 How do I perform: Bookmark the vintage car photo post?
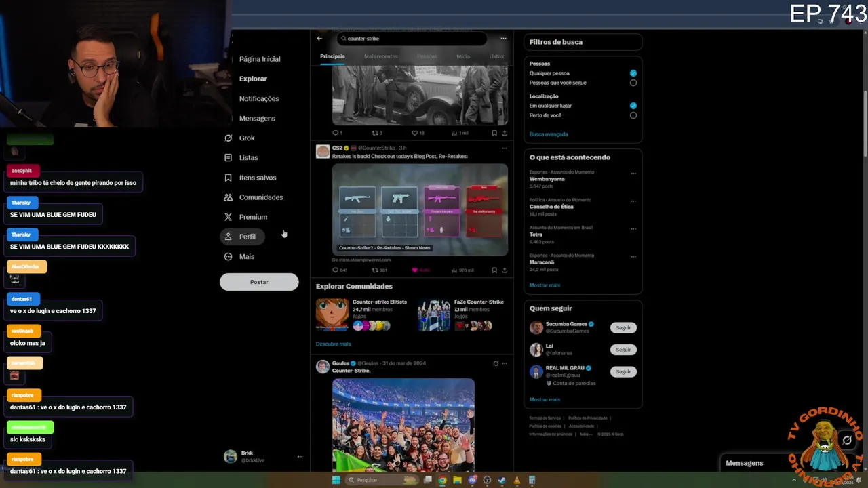pyautogui.click(x=494, y=133)
